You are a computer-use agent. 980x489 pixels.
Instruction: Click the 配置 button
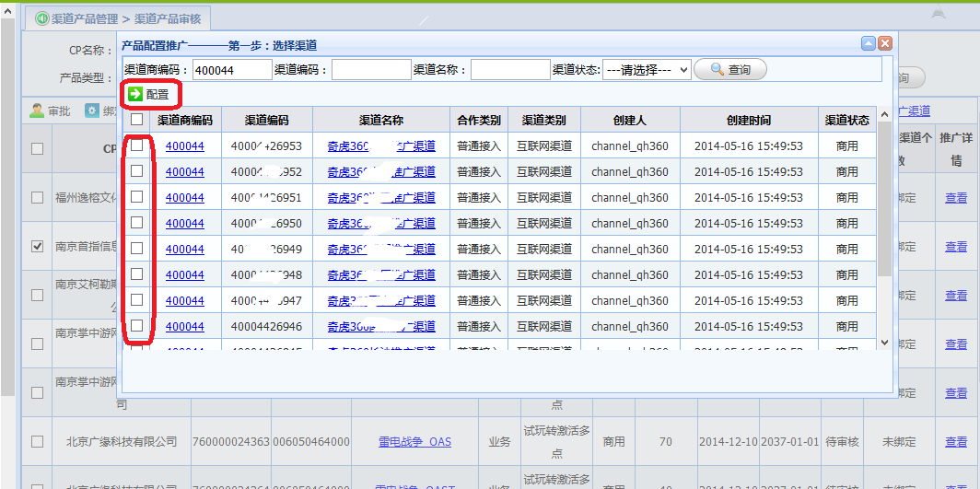(149, 94)
